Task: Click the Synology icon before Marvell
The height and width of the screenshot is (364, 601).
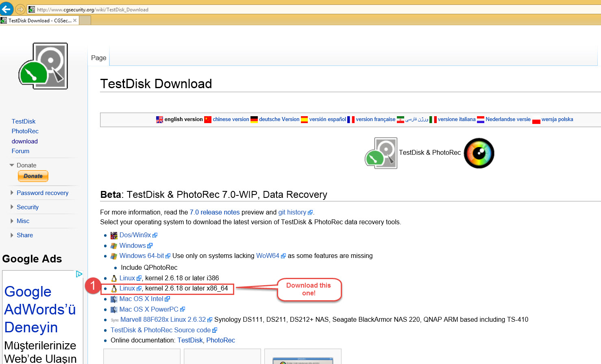Action: pos(114,320)
